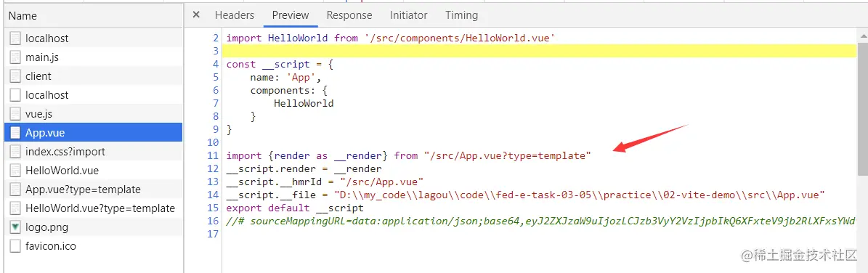Click the import render line 11
The image size is (868, 273).
tap(408, 155)
